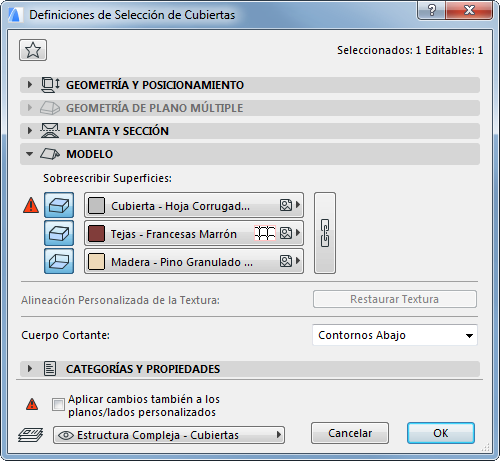Click the Geometría y Posicionamiento panel icon
The width and height of the screenshot is (500, 461).
point(50,85)
